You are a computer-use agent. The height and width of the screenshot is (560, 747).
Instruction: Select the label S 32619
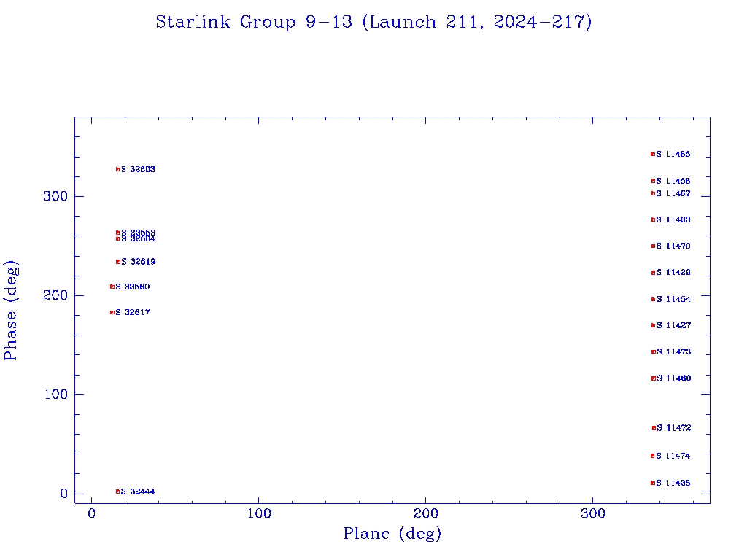click(x=138, y=262)
